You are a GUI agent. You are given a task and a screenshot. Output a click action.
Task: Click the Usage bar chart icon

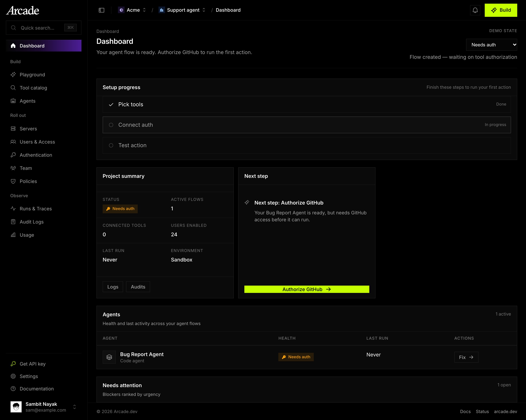(13, 235)
